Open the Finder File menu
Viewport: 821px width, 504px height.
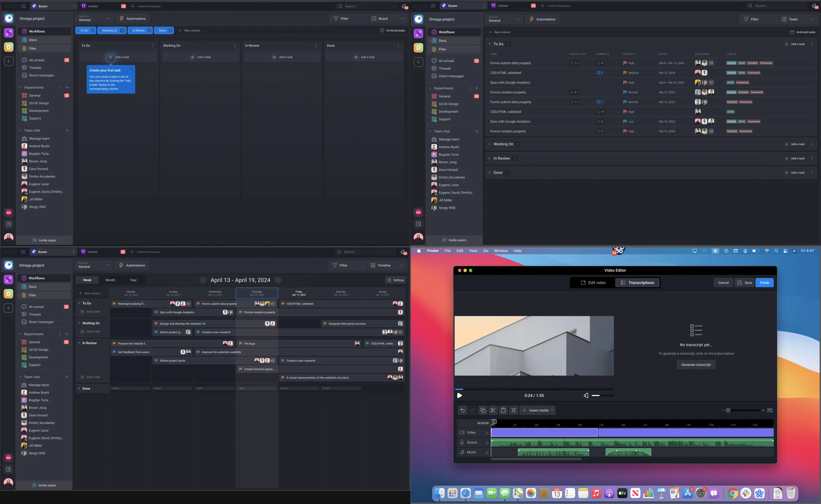447,251
